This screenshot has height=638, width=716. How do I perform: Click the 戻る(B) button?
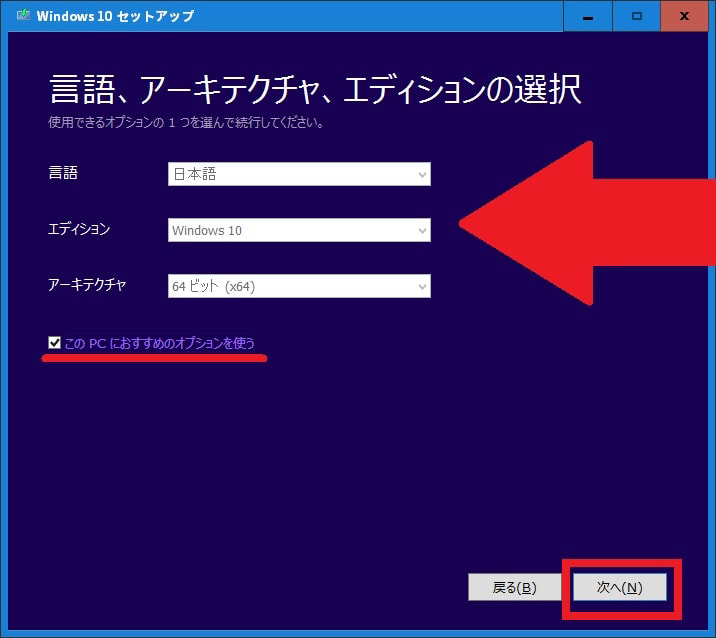click(515, 587)
